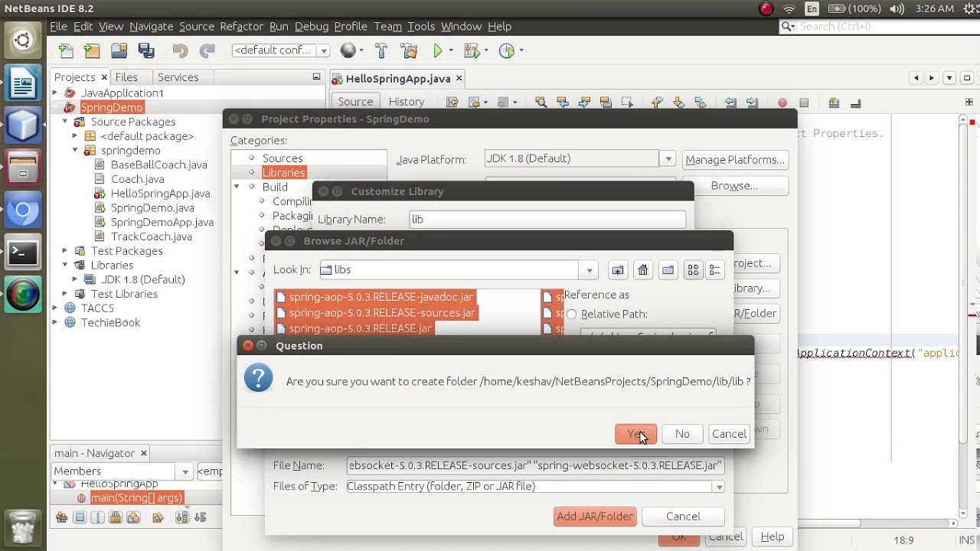Click the Home icon in Browse JAR/Folder
Image resolution: width=980 pixels, height=551 pixels.
643,270
